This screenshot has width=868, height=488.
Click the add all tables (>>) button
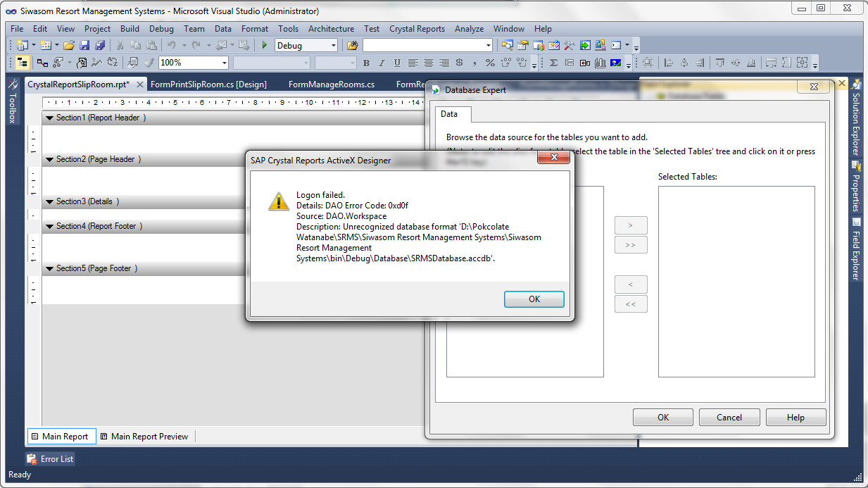click(x=631, y=245)
